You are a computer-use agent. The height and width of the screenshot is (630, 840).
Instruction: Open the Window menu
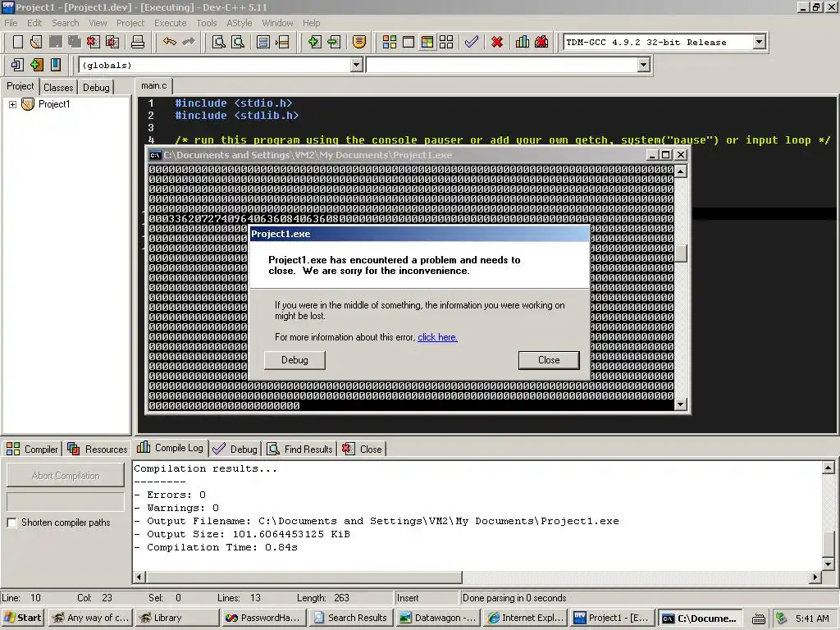tap(277, 23)
